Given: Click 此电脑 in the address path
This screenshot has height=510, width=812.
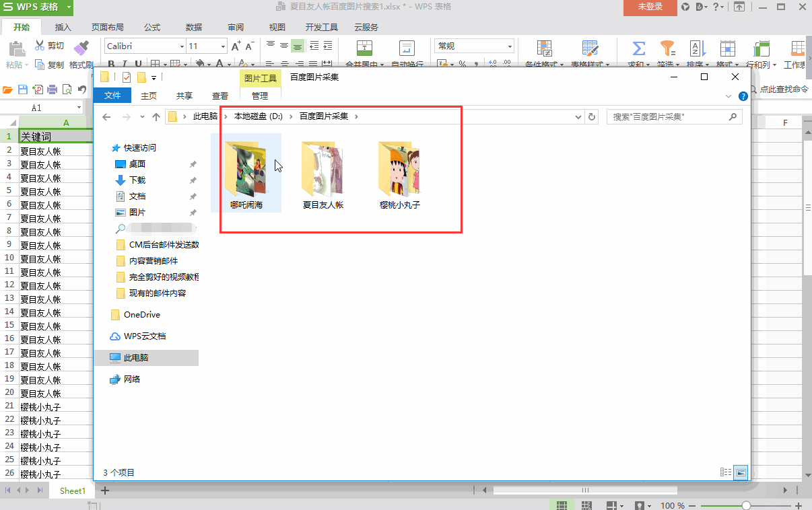Looking at the screenshot, I should tap(205, 116).
